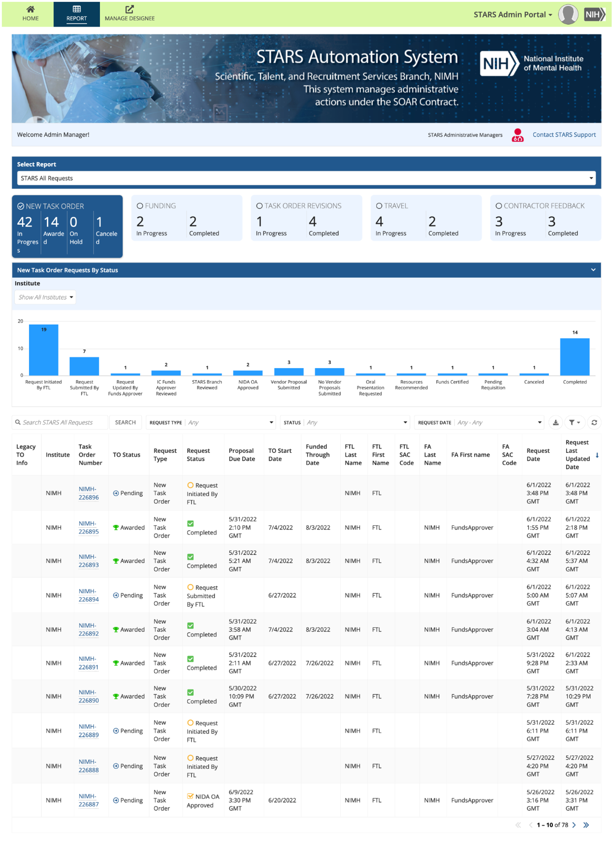
Task: Go to the next page of results
Action: [x=573, y=825]
